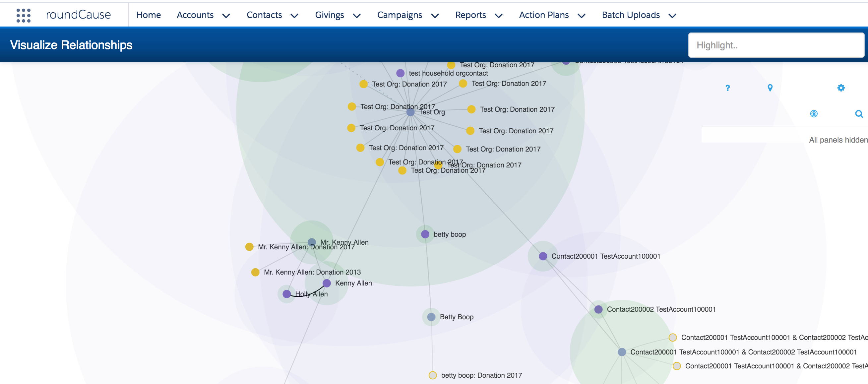Click the Visualize Relationships page title
The width and height of the screenshot is (868, 384).
tap(71, 45)
